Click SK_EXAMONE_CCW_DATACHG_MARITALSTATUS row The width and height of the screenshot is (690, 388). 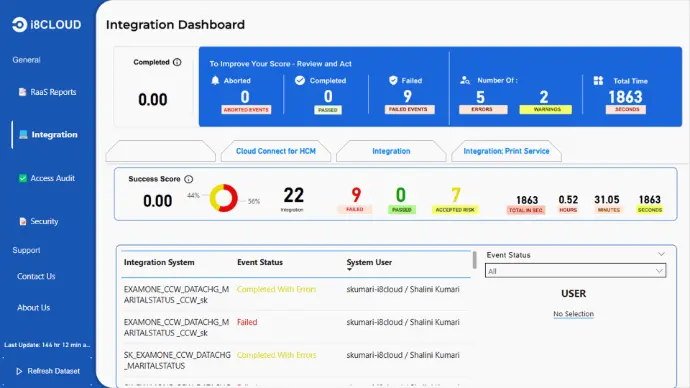[x=295, y=360]
